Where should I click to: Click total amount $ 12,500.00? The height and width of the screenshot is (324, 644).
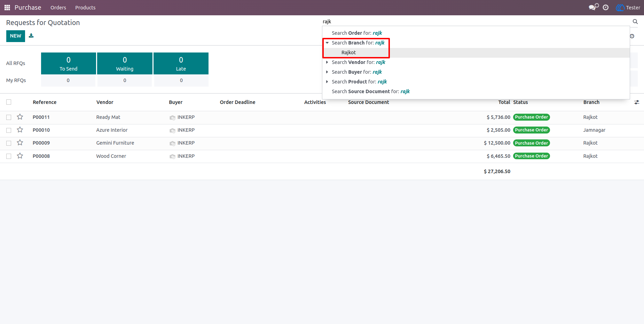pyautogui.click(x=497, y=143)
